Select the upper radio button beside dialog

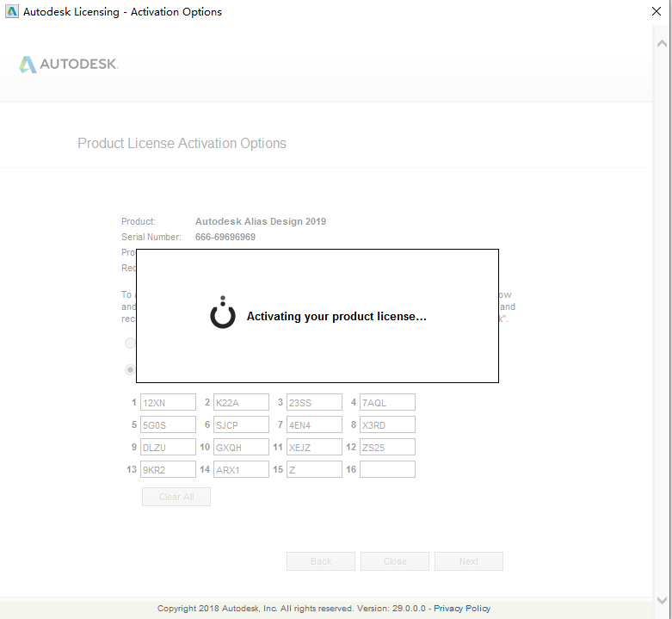(130, 343)
